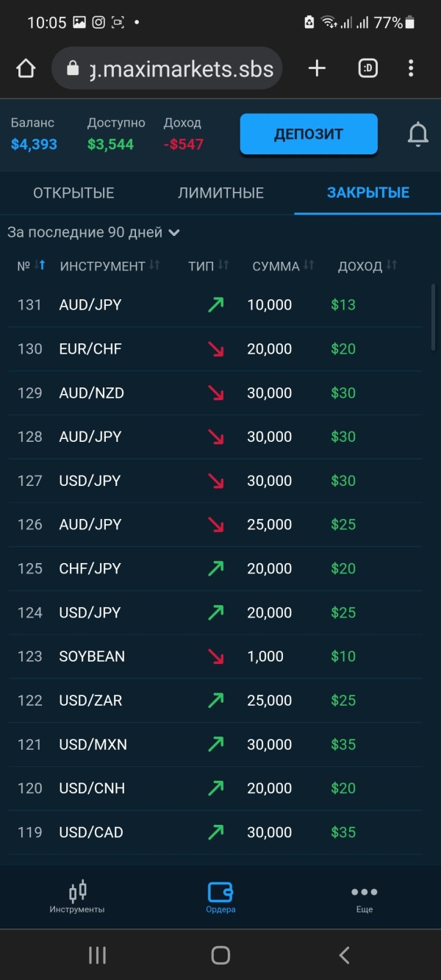Click the orders list vertical scrollbar

433,318
